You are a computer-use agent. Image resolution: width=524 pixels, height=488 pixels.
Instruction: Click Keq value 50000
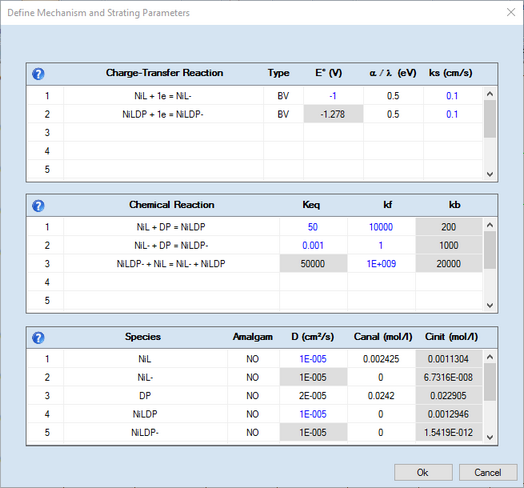[x=313, y=264]
